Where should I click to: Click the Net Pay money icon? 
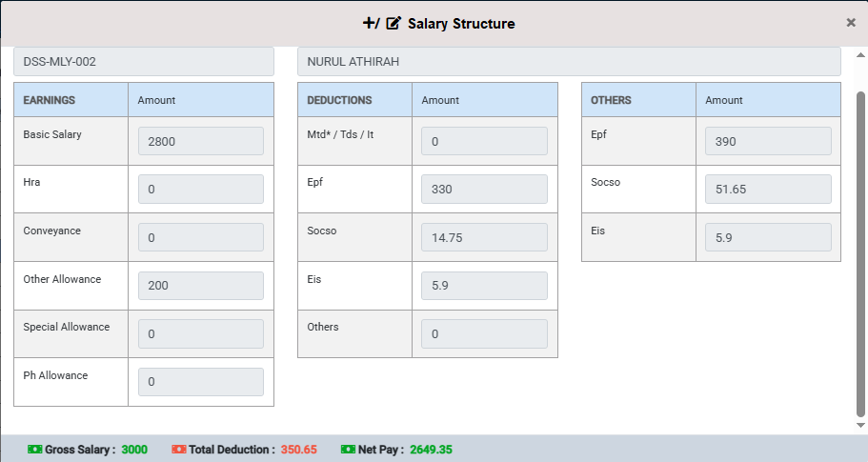(x=348, y=449)
